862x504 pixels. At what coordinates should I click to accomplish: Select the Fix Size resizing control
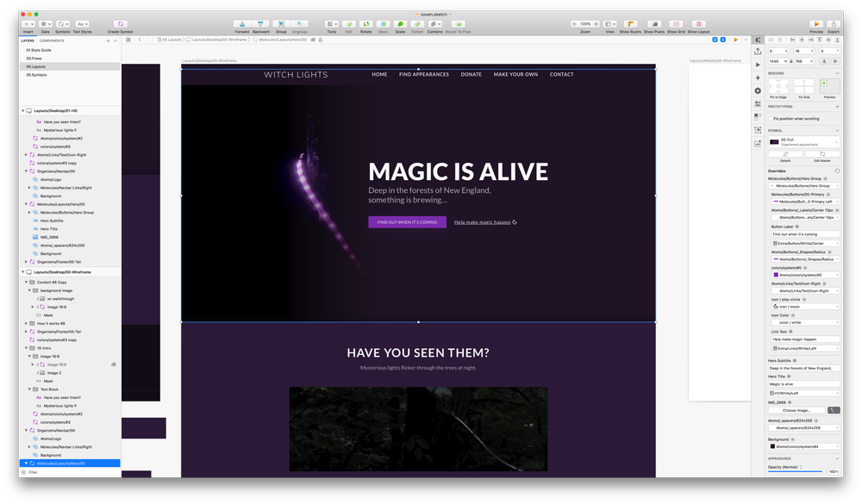pos(803,87)
